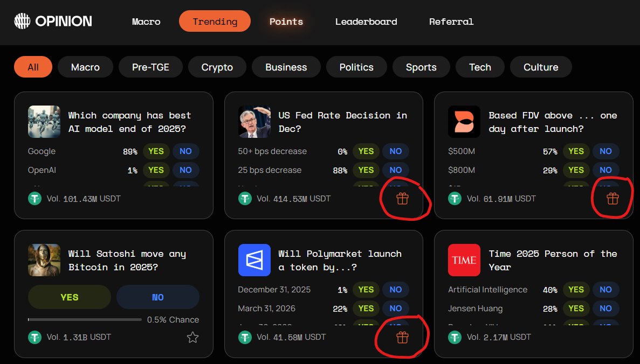Open 'Based FDV above' market title
This screenshot has height=364, width=640.
[553, 122]
